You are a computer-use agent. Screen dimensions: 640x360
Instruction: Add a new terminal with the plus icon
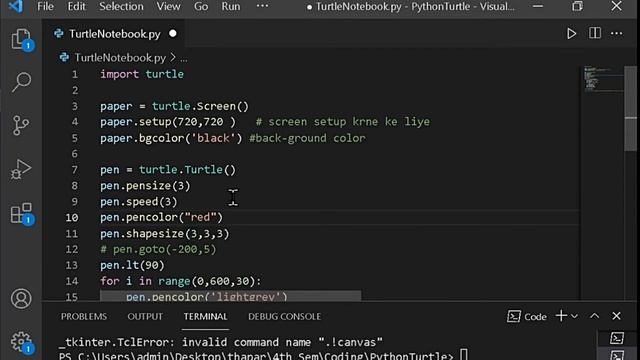click(x=561, y=316)
